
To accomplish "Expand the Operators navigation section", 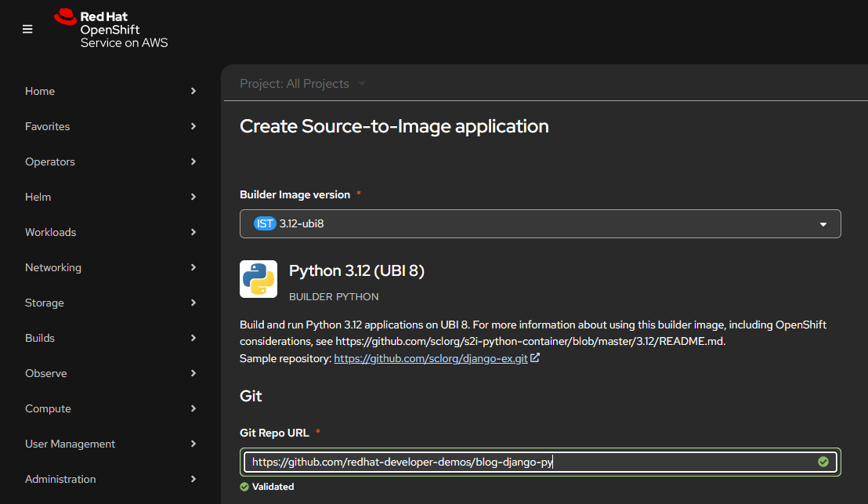I will (110, 161).
